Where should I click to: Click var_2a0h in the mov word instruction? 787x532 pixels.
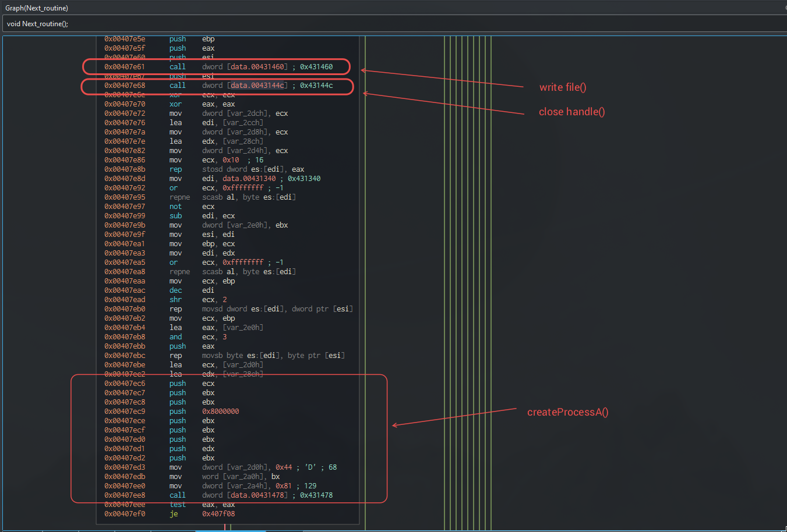tap(243, 477)
